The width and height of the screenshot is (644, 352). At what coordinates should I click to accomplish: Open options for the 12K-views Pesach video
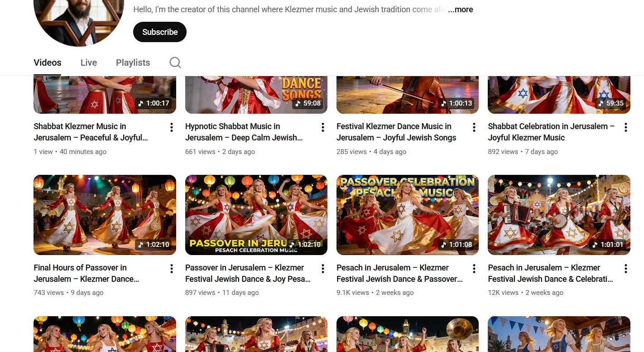[625, 269]
